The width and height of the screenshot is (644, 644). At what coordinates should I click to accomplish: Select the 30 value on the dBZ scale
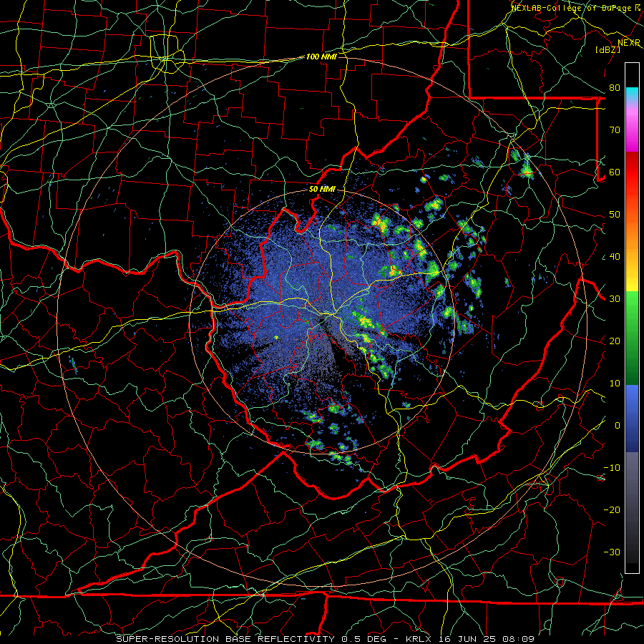tap(615, 299)
